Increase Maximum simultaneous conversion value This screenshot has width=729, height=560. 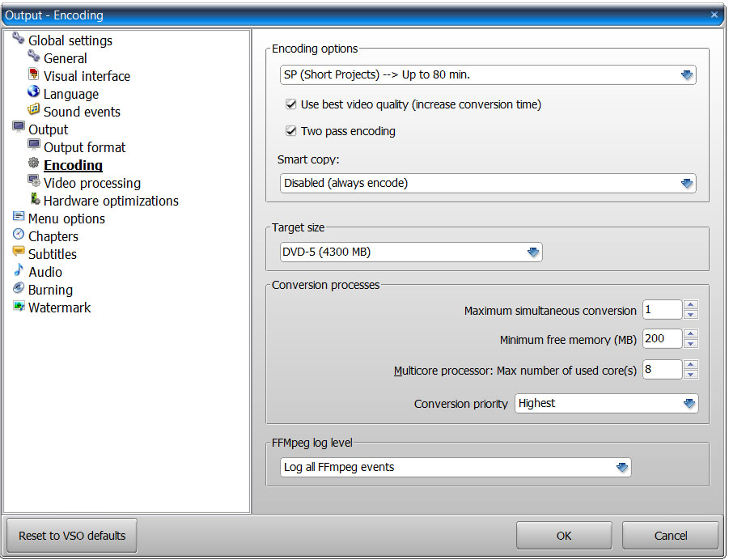[x=691, y=305]
